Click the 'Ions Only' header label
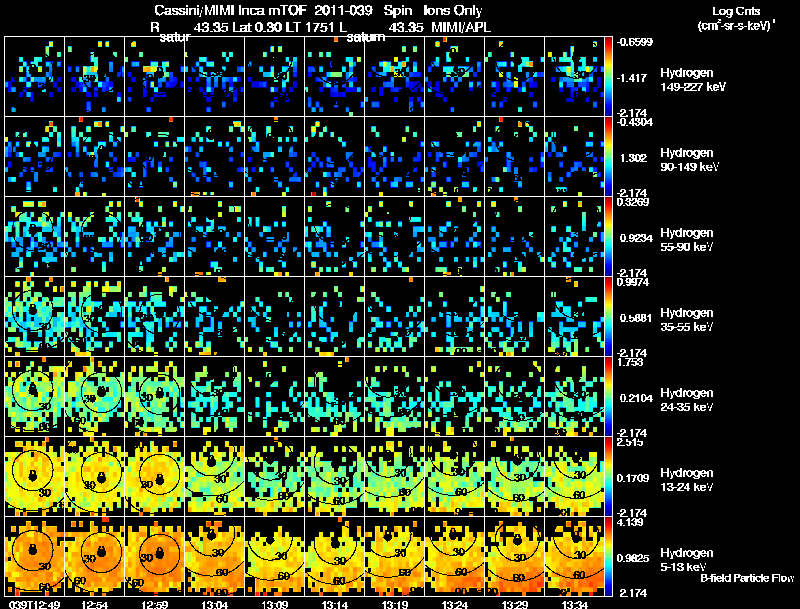This screenshot has height=609, width=800. [x=453, y=10]
